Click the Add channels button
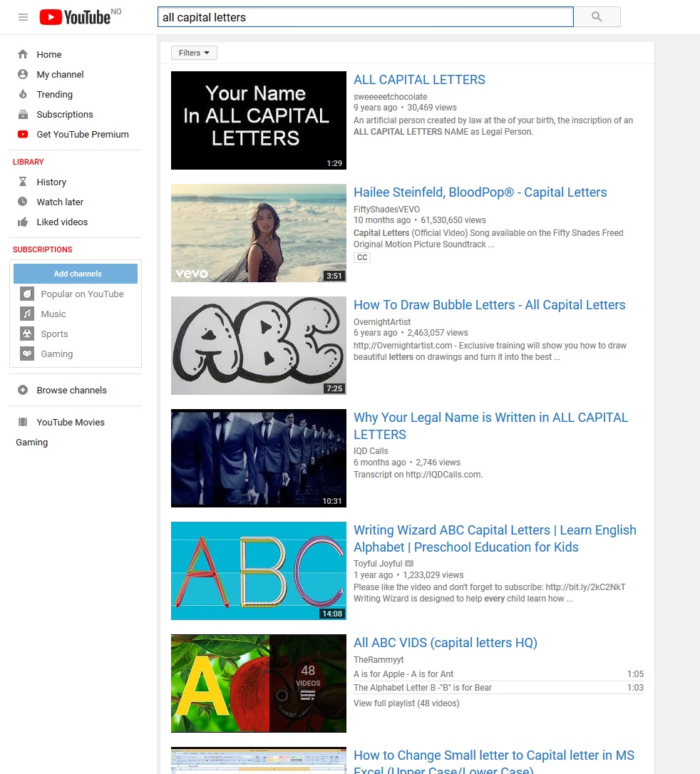The image size is (700, 774). tap(76, 274)
